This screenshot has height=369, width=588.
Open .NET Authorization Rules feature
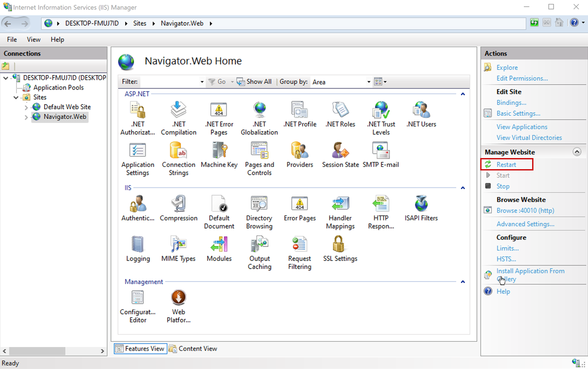(x=138, y=118)
